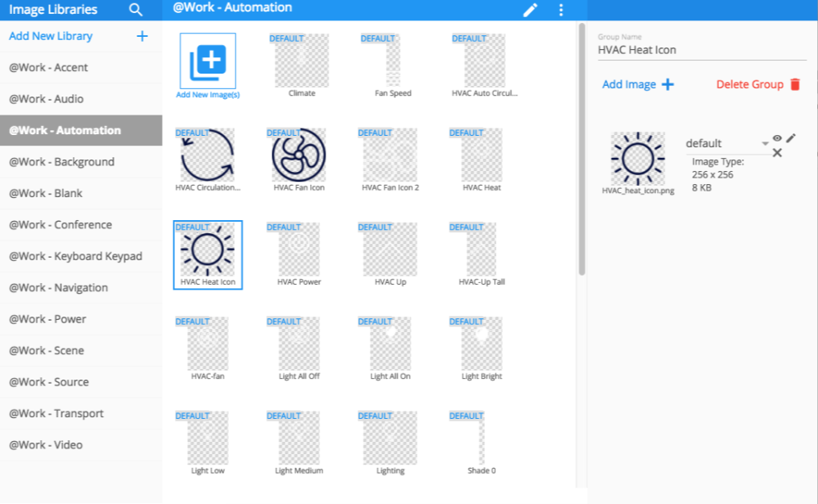The image size is (818, 504).
Task: Open the @Work - Audio library
Action: [81, 99]
